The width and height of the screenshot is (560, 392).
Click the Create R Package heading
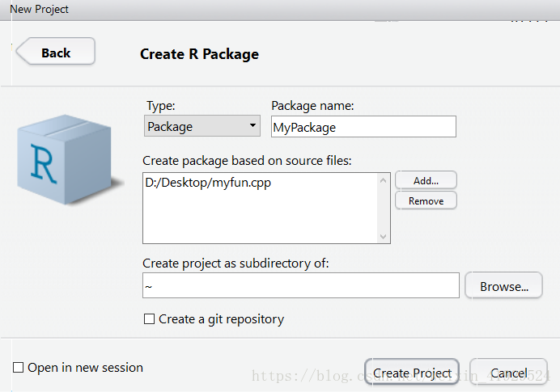pos(199,54)
